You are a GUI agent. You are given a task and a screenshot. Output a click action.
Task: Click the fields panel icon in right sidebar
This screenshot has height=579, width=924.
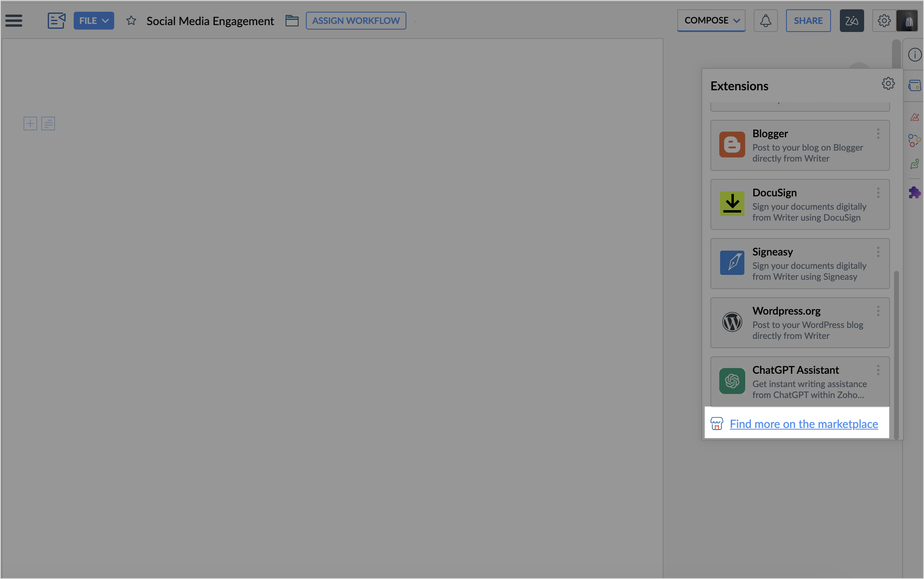pos(914,85)
